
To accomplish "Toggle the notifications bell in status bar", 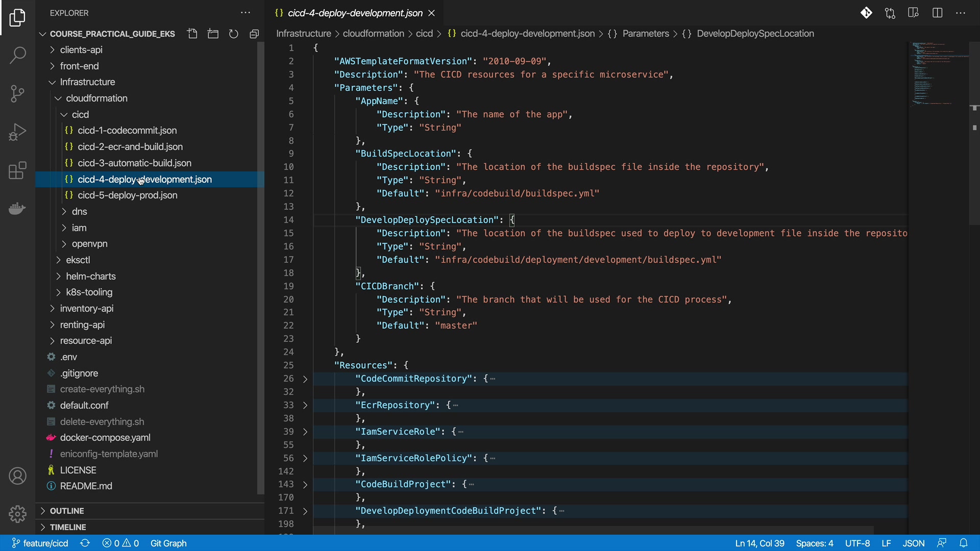I will [963, 543].
